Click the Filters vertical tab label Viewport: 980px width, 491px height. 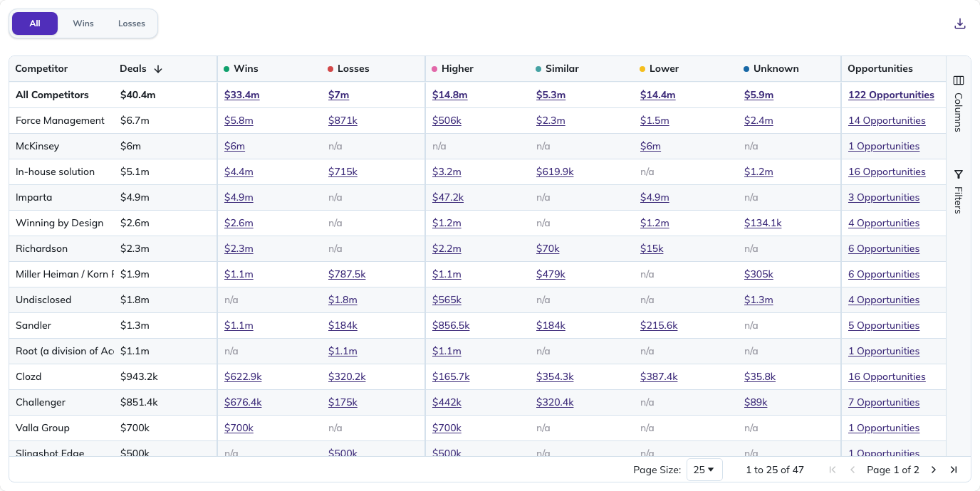click(959, 200)
